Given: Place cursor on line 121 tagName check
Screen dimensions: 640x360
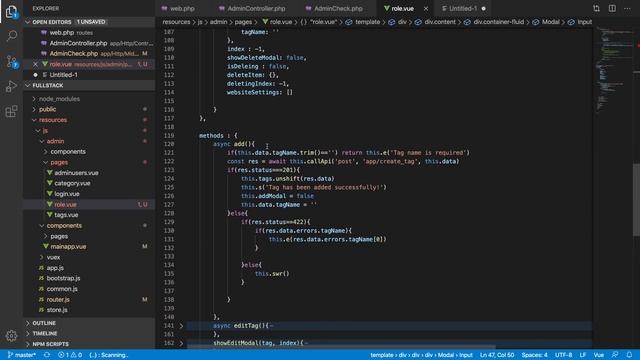Looking at the screenshot, I should tap(282, 153).
